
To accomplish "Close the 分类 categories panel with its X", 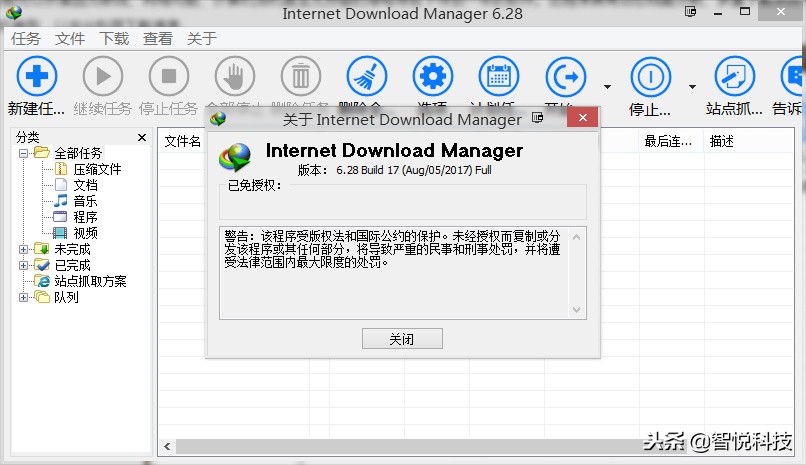I will tap(142, 138).
